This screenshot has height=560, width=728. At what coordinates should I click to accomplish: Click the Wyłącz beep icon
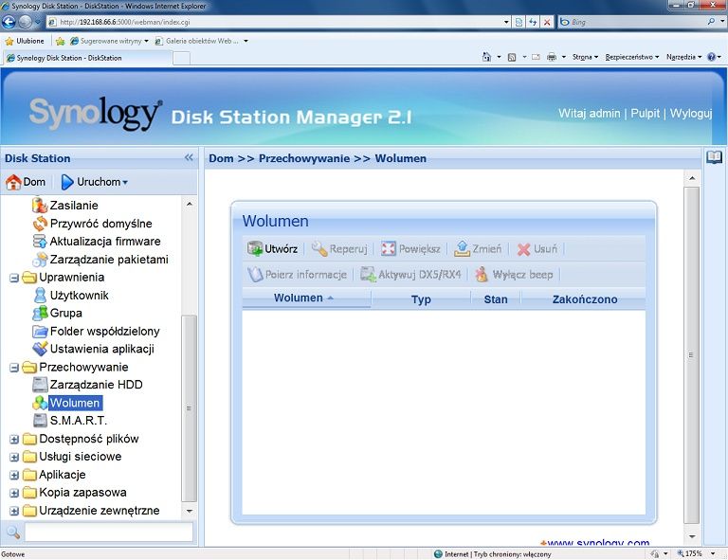pos(482,275)
